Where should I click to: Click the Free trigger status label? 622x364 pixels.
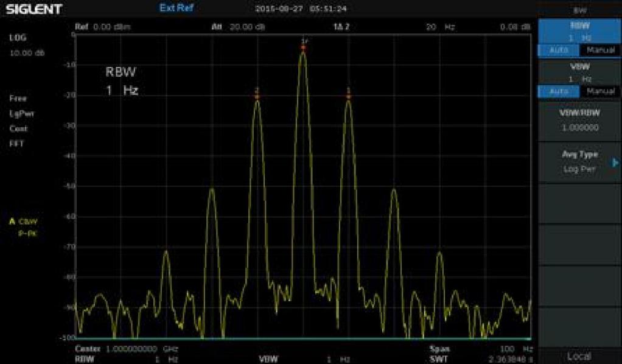[x=18, y=99]
